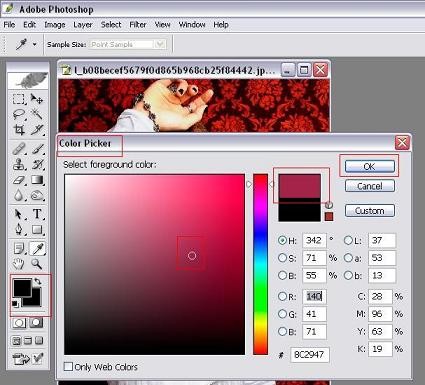Click the previous black color preview
425x385 pixels.
click(300, 210)
